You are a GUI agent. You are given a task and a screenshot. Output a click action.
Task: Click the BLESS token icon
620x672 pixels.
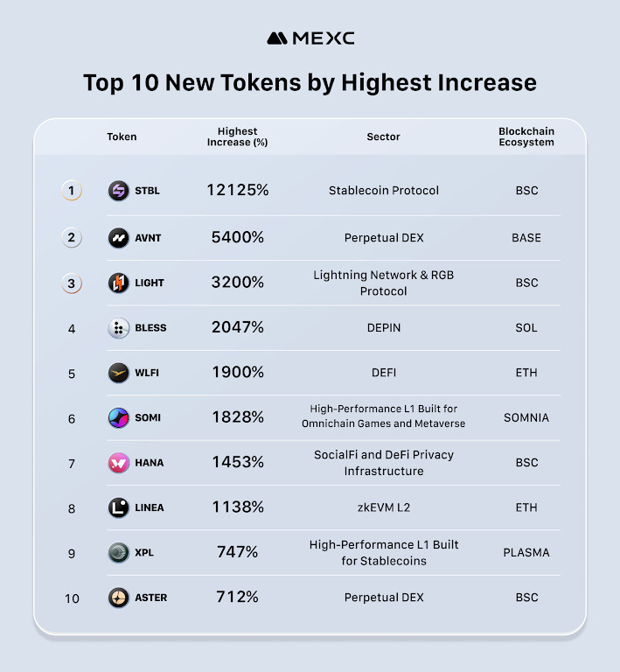pos(119,328)
